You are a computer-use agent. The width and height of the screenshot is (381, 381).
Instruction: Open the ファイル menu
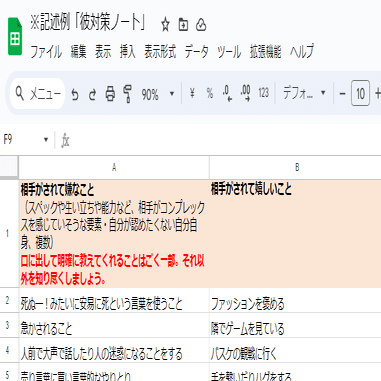pyautogui.click(x=46, y=52)
